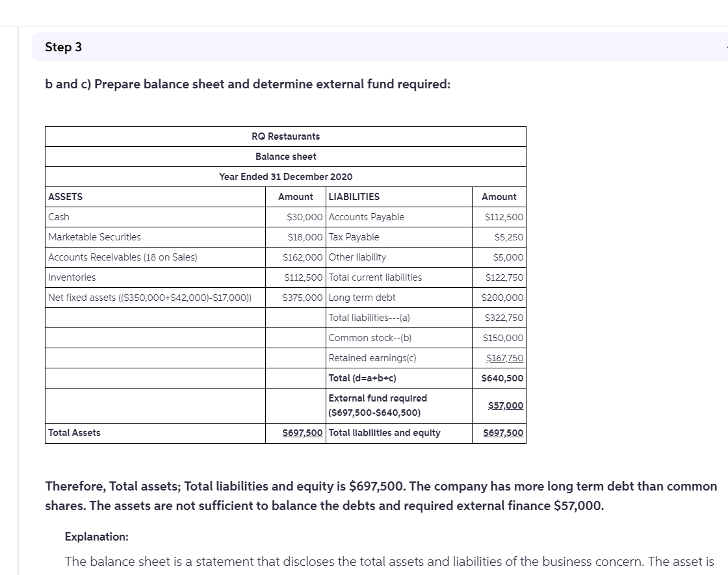Click the LIABILITIES column header

click(x=356, y=196)
